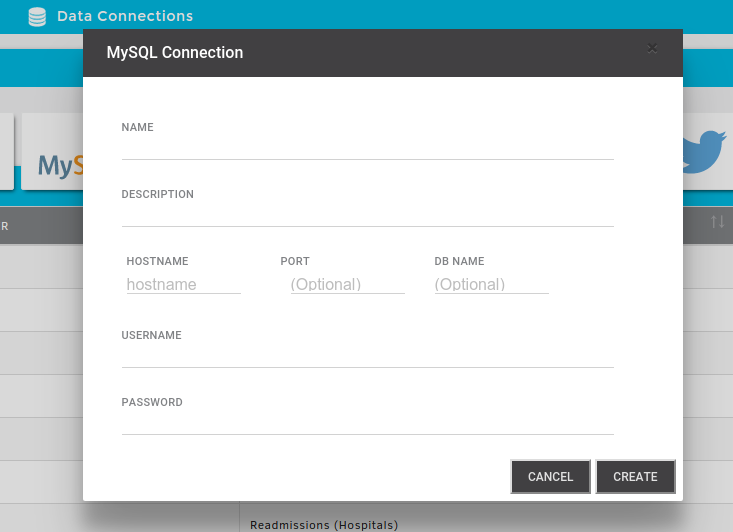The width and height of the screenshot is (733, 532).
Task: Close the MySQL Connection dialog
Action: 652,47
